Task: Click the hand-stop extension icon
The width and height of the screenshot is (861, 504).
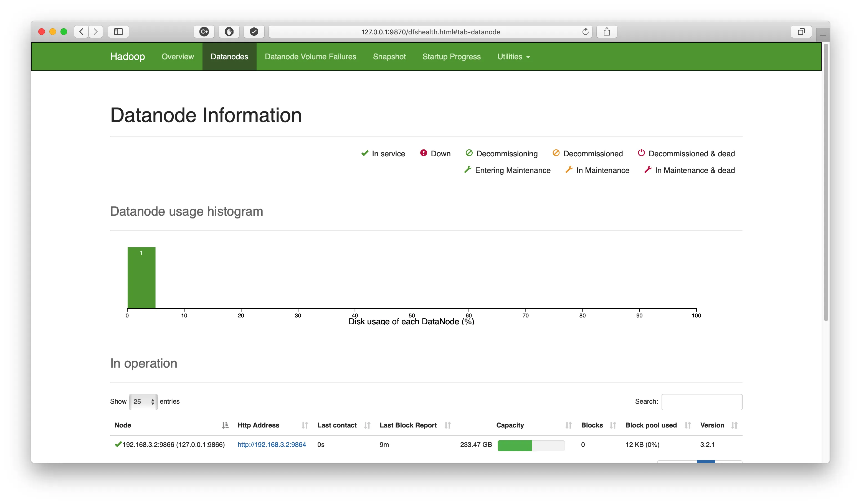Action: point(229,32)
